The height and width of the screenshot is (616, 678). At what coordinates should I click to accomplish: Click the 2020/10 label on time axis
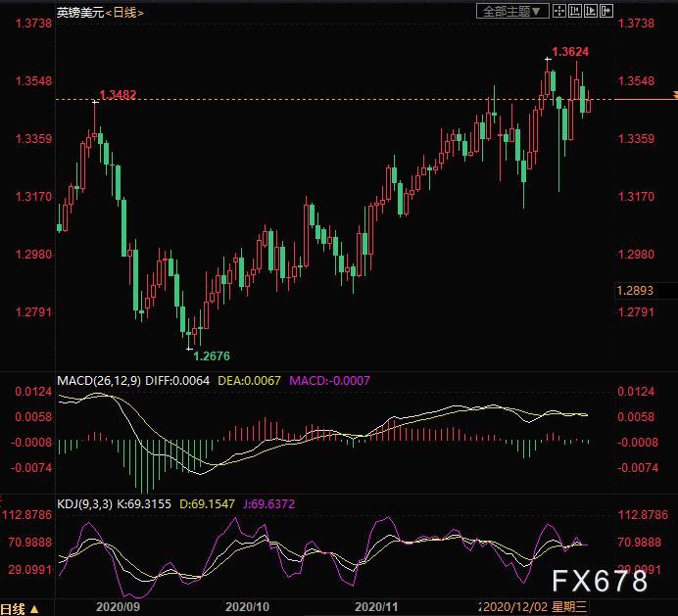point(247,607)
